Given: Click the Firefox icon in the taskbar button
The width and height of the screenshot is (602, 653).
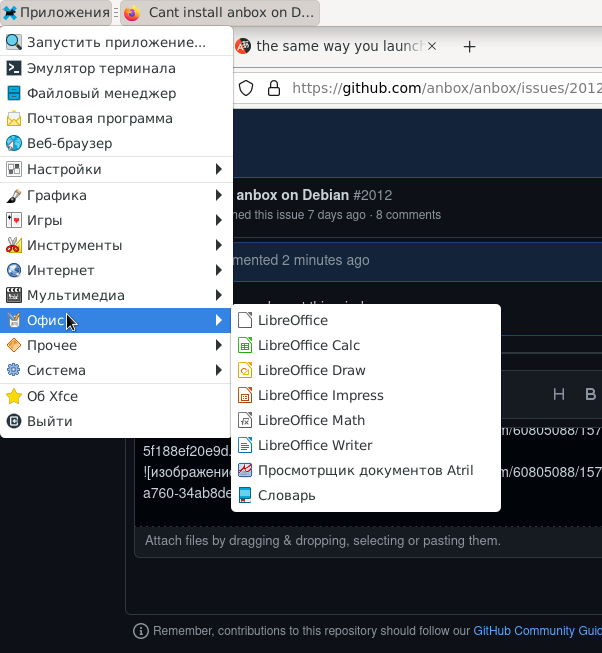Looking at the screenshot, I should (132, 13).
